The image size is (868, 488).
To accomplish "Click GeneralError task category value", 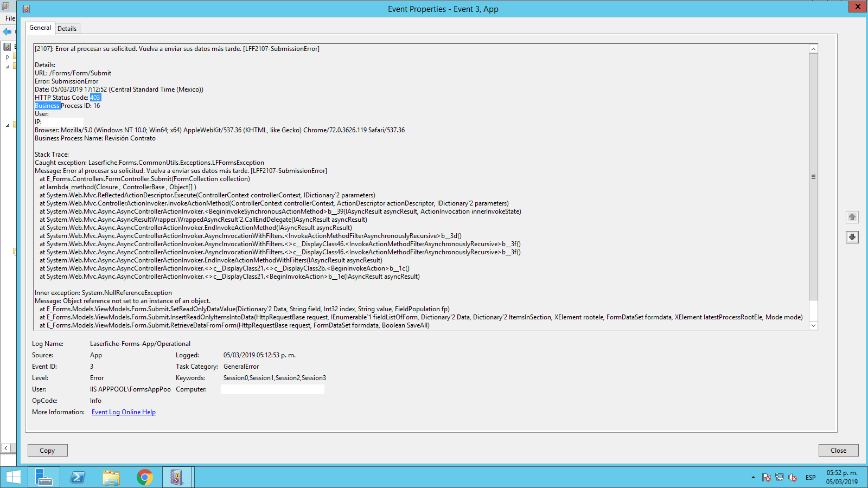I will click(x=241, y=367).
